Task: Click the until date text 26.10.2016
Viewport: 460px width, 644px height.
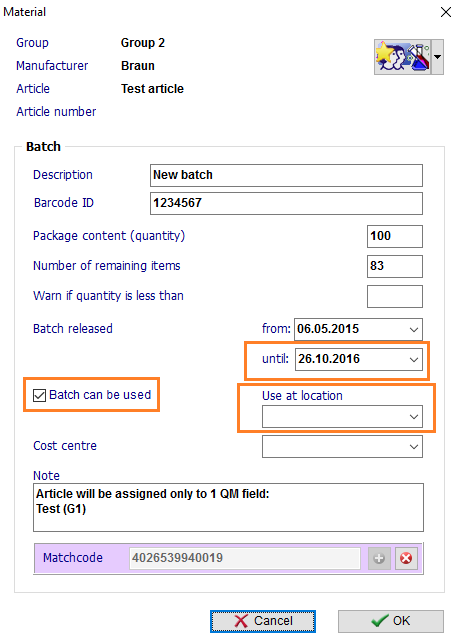Action: click(x=329, y=359)
